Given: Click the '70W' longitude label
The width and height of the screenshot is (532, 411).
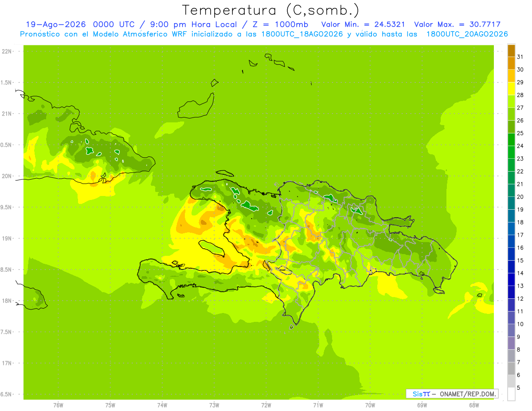Looking at the screenshot, I should pyautogui.click(x=370, y=405).
